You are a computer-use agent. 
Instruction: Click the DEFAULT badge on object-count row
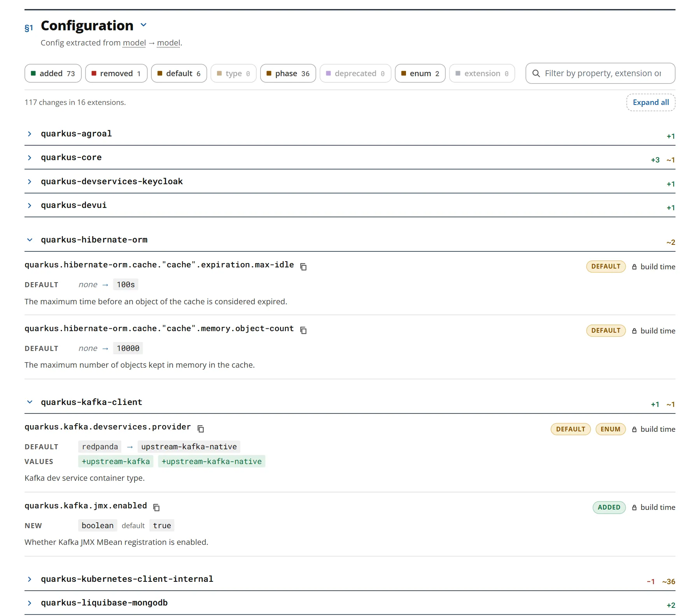click(606, 330)
